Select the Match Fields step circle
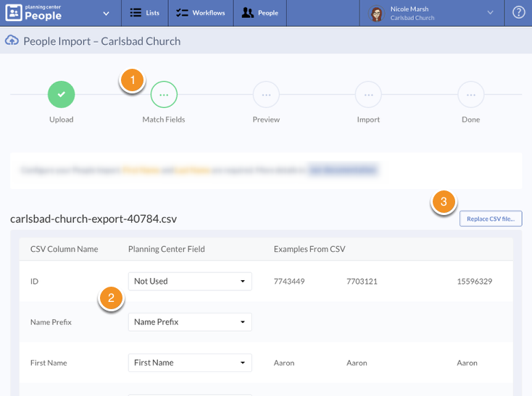 tap(164, 95)
